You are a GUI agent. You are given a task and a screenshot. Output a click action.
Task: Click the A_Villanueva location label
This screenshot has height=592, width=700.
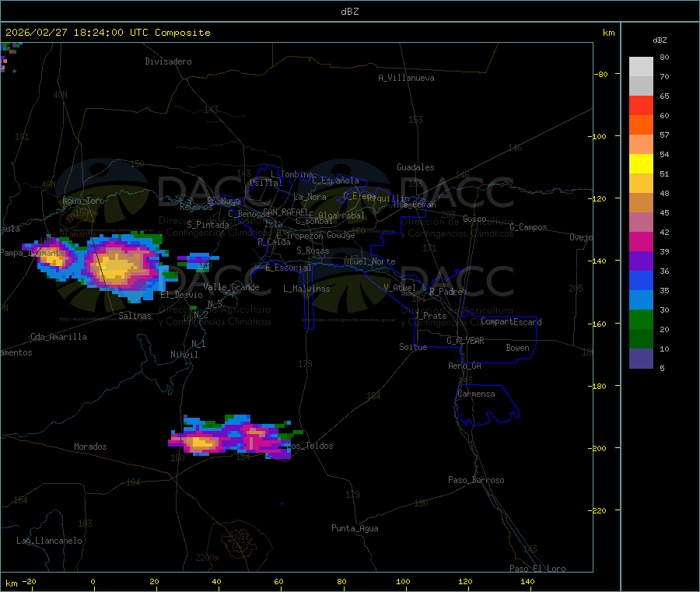[406, 78]
